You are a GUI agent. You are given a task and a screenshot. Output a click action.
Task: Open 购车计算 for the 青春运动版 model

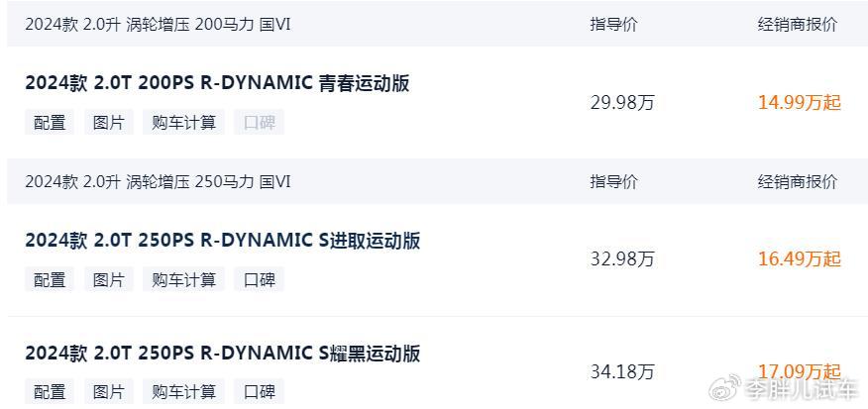(x=183, y=123)
